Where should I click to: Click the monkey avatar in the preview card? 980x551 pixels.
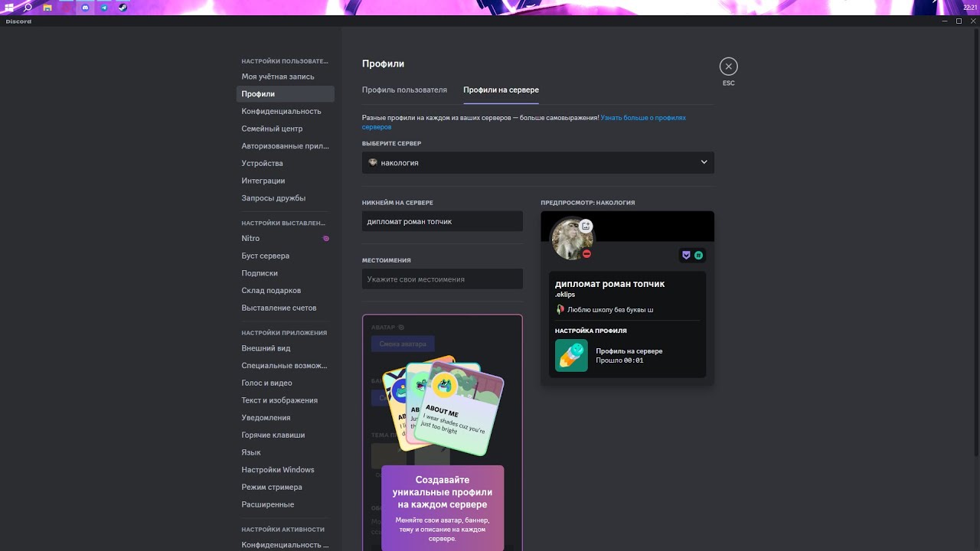571,238
